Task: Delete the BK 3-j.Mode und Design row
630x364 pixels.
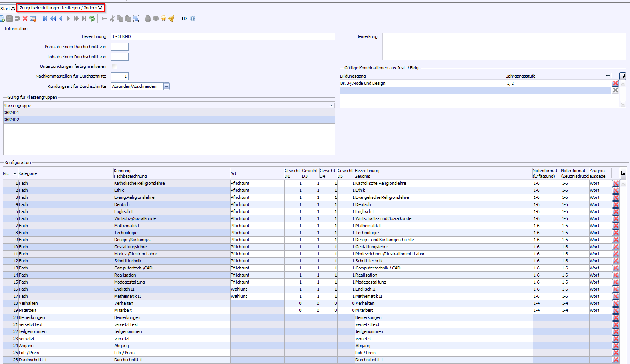Action: [615, 83]
